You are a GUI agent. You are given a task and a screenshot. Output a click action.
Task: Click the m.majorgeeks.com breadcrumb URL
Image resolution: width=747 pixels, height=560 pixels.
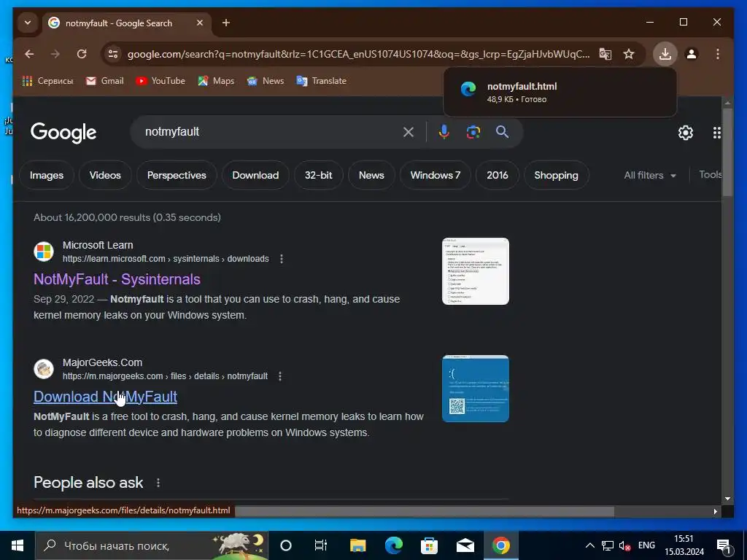coord(165,376)
